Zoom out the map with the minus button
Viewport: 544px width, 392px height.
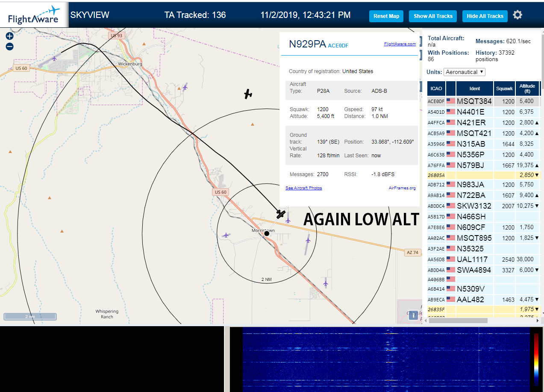pyautogui.click(x=10, y=47)
